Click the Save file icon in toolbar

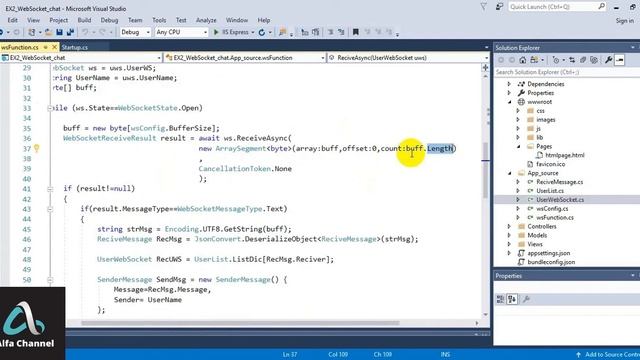click(59, 32)
